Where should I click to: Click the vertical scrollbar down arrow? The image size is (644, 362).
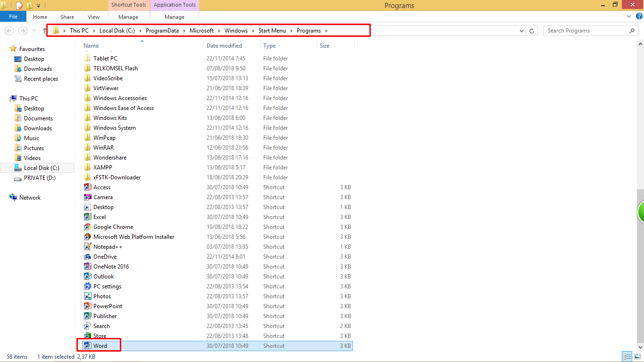(640, 348)
